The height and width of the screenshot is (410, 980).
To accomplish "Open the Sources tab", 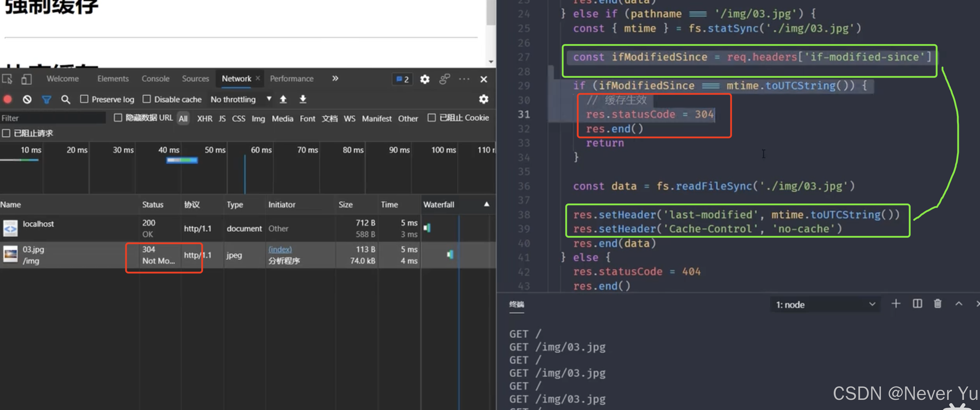I will pos(195,79).
